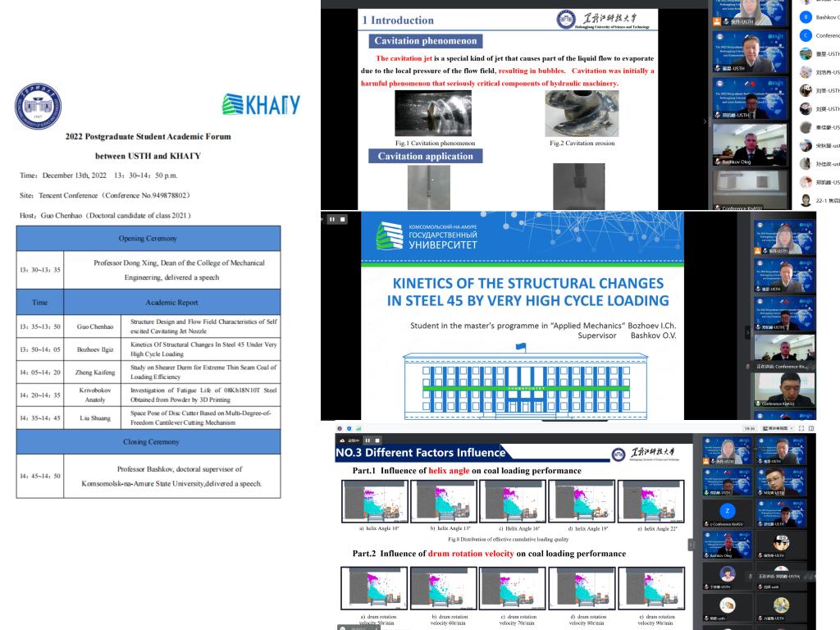Open Bashkov participant with blue B avatar
The image size is (840, 630).
pos(806,17)
